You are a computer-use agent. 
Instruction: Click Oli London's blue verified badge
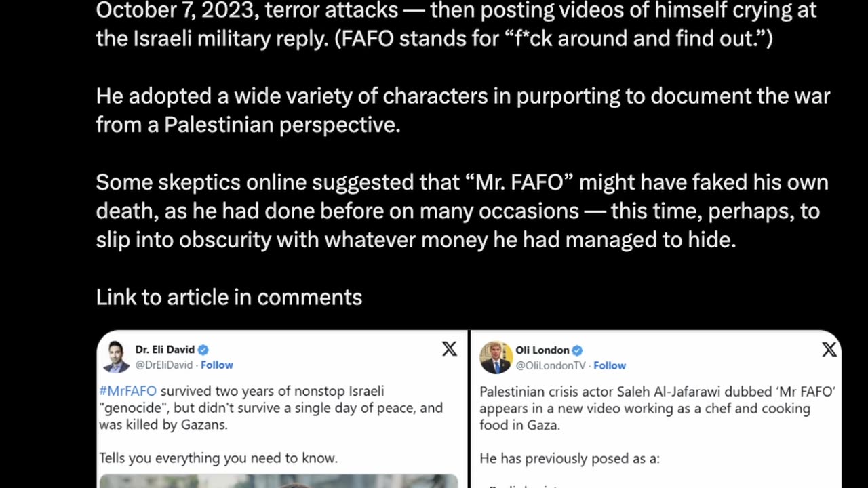[578, 350]
